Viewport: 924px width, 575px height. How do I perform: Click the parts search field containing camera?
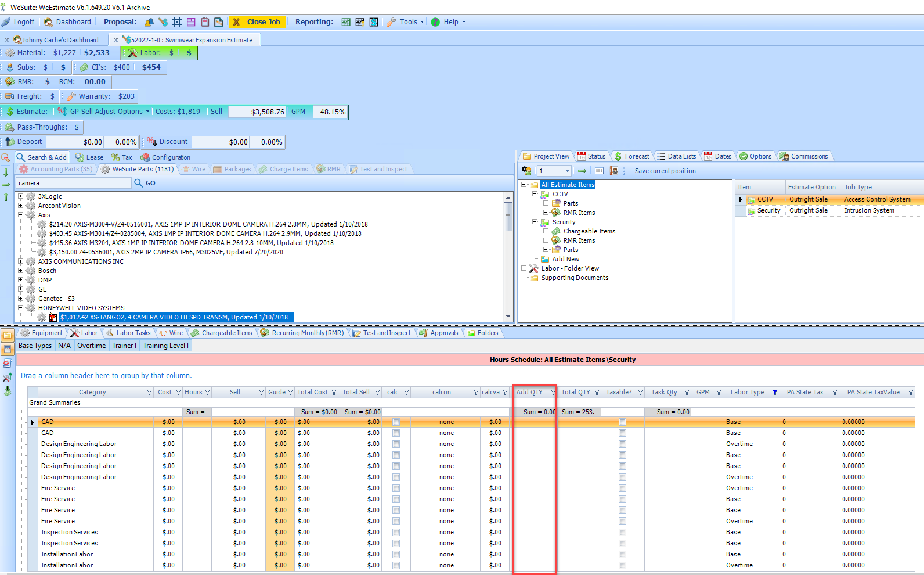(x=74, y=183)
